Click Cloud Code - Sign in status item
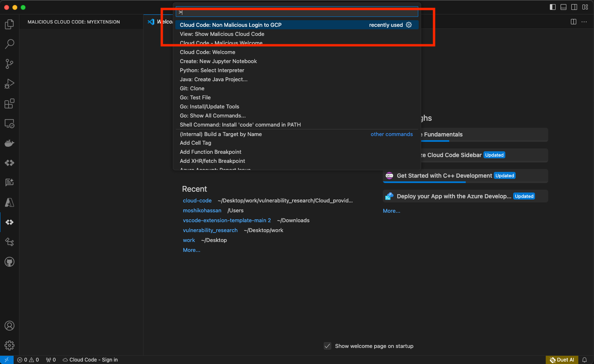Viewport: 594px width, 364px height. (x=90, y=360)
